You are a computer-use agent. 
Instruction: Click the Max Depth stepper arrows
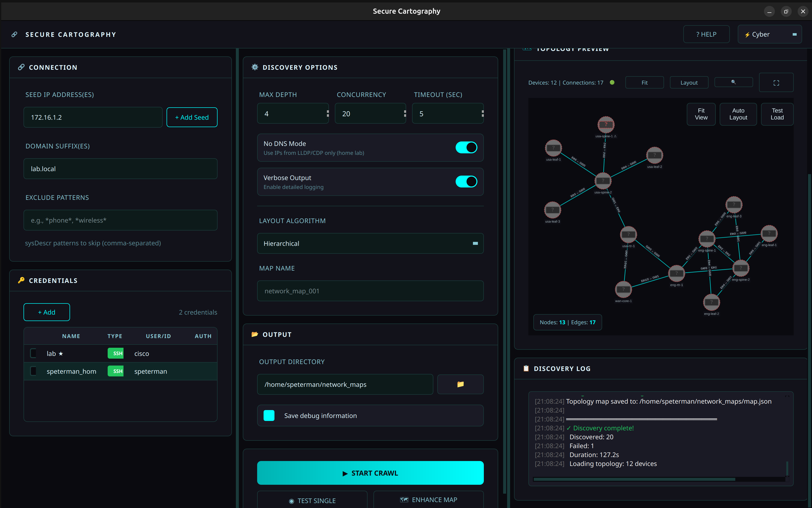pos(328,114)
